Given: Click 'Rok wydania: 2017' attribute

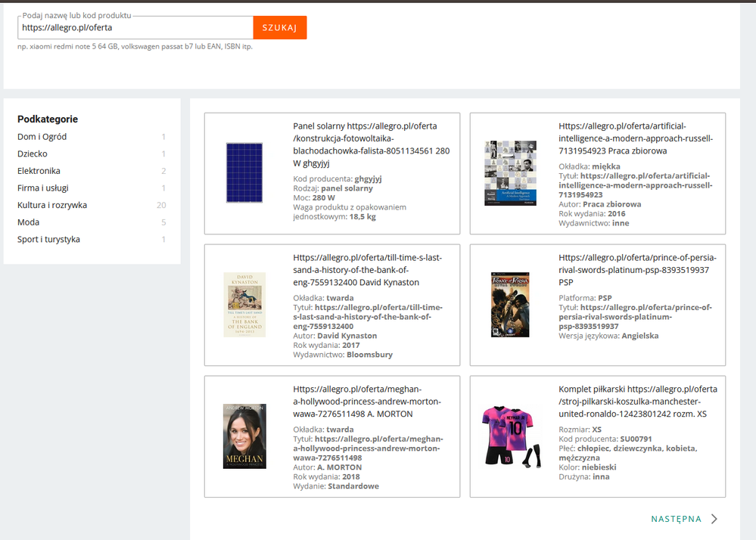Looking at the screenshot, I should pos(326,345).
